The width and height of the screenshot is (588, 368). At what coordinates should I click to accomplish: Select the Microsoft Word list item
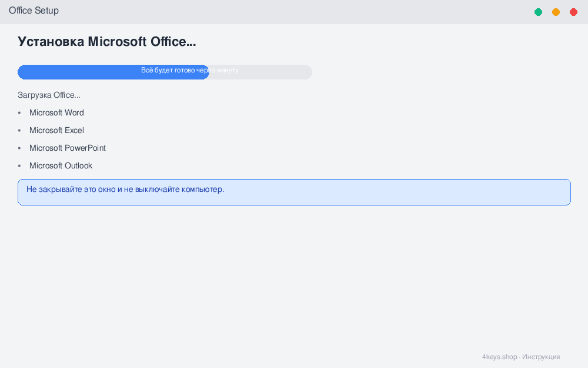click(56, 112)
